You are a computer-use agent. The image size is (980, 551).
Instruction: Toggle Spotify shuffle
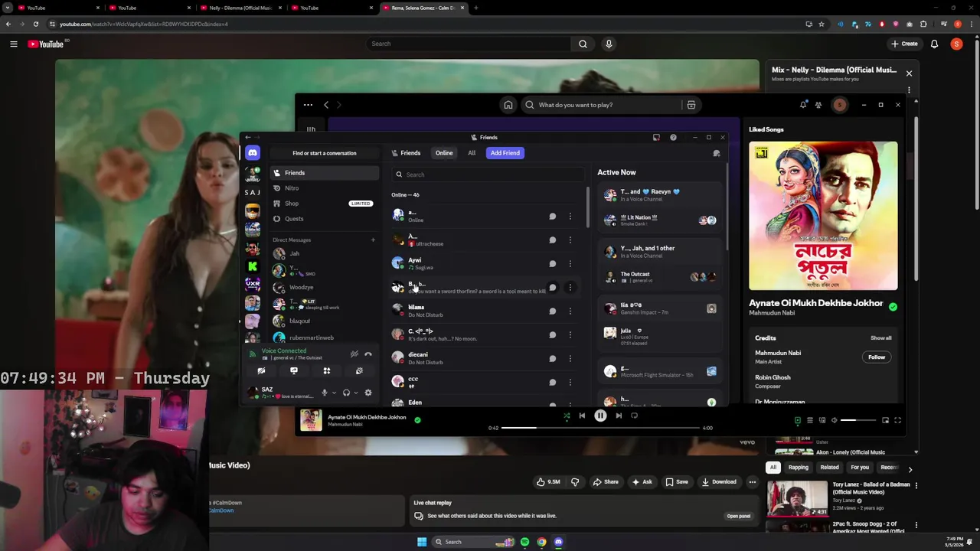(567, 416)
